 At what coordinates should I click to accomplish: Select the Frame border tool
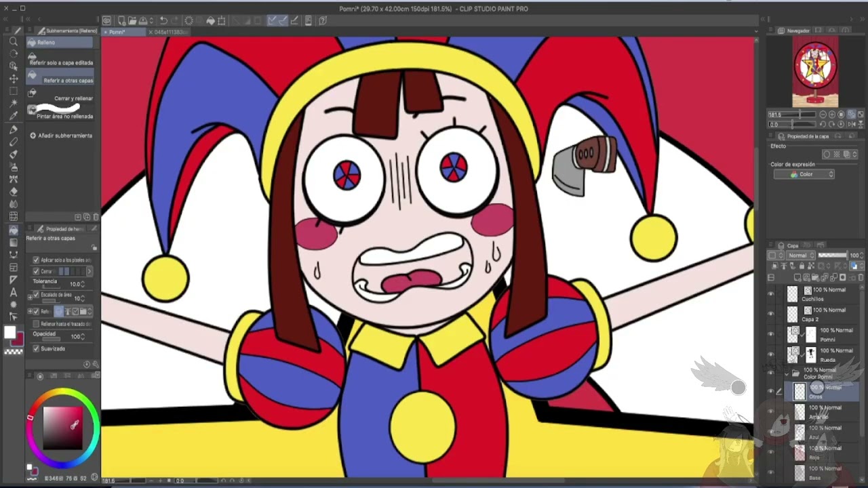(13, 267)
